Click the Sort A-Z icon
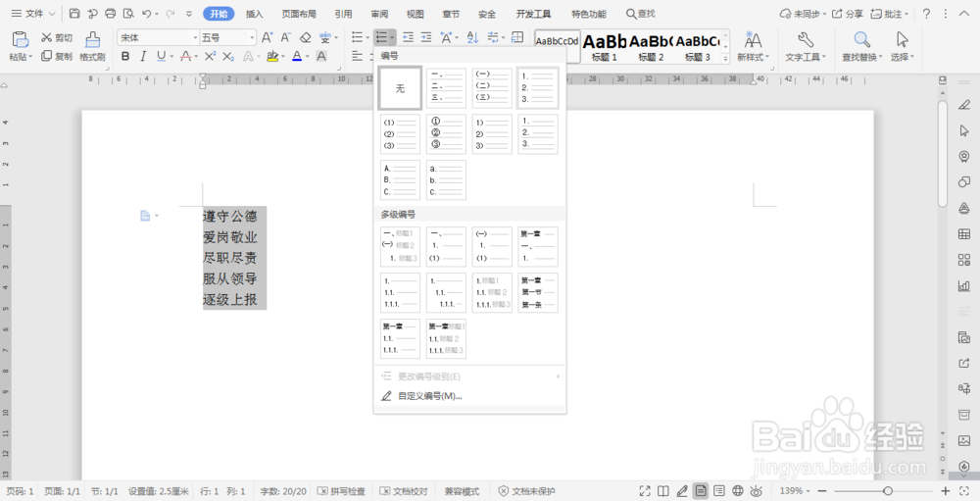Screen dimensions: 980x501 tap(472, 37)
